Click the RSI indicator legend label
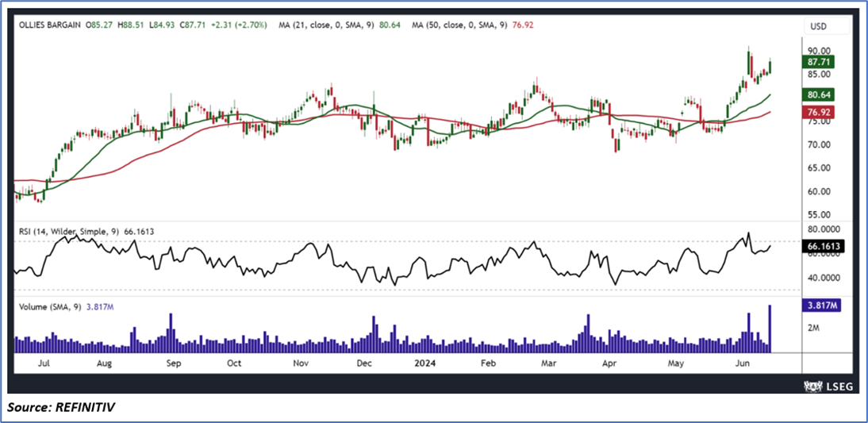The image size is (868, 423). (86, 232)
